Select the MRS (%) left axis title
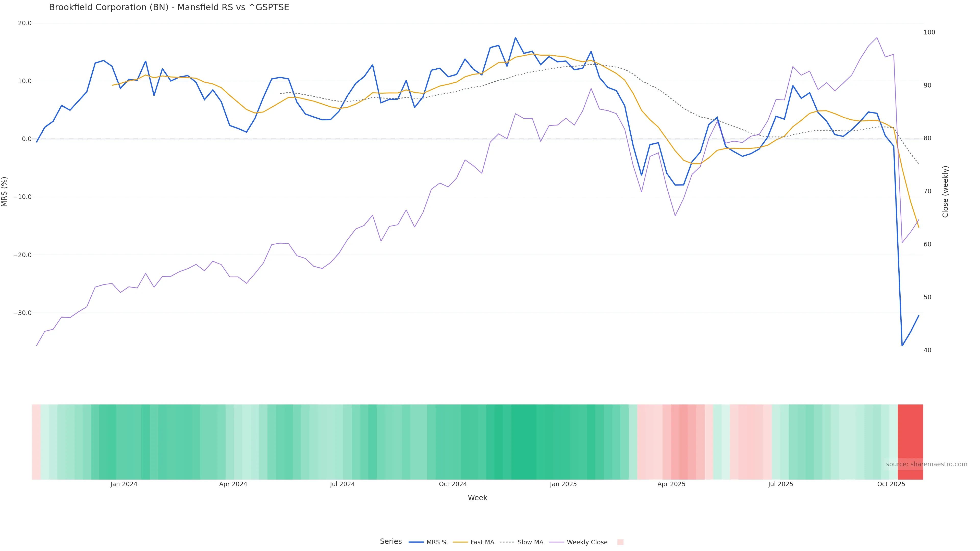 tap(5, 192)
